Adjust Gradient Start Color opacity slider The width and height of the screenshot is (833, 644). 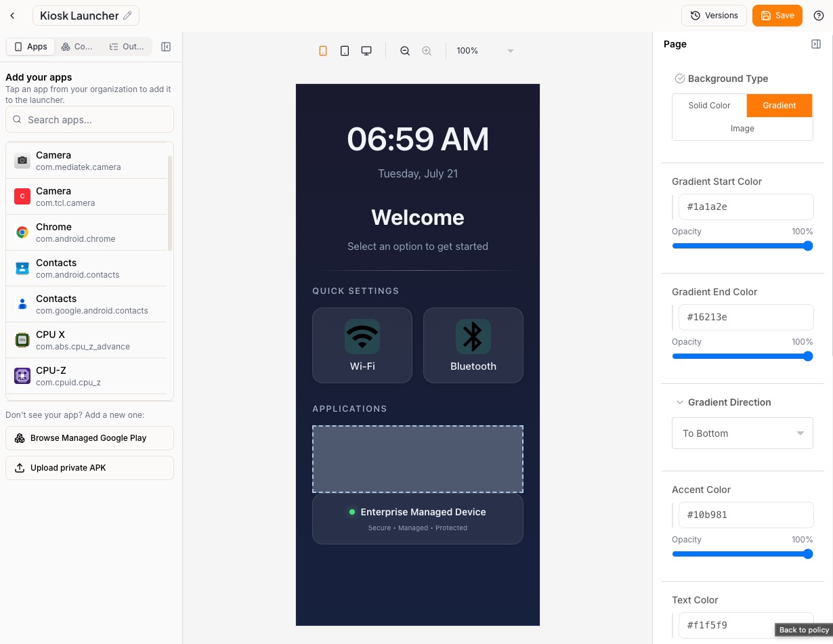742,246
